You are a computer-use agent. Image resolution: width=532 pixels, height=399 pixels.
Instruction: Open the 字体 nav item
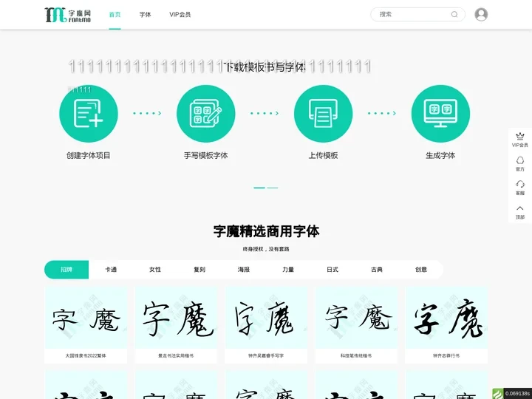click(x=145, y=14)
